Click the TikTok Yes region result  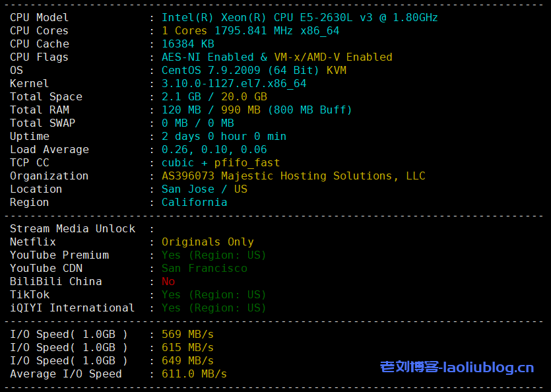[x=214, y=295]
